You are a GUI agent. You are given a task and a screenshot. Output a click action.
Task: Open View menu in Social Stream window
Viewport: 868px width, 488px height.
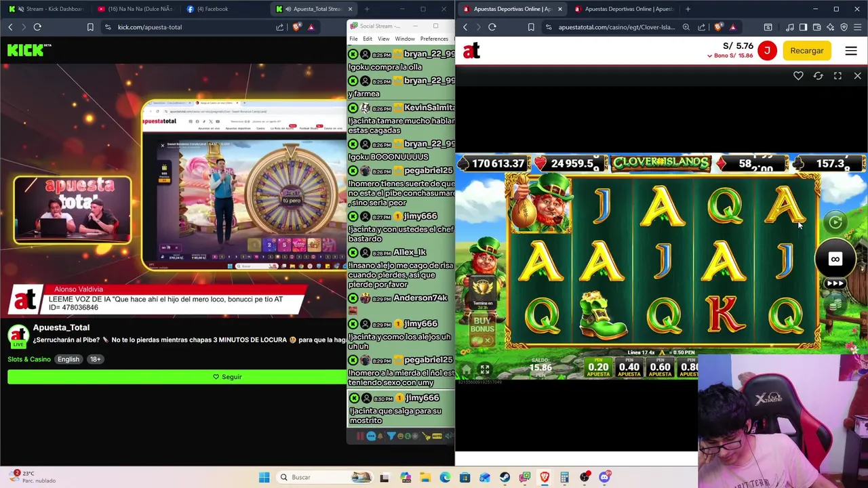[383, 39]
